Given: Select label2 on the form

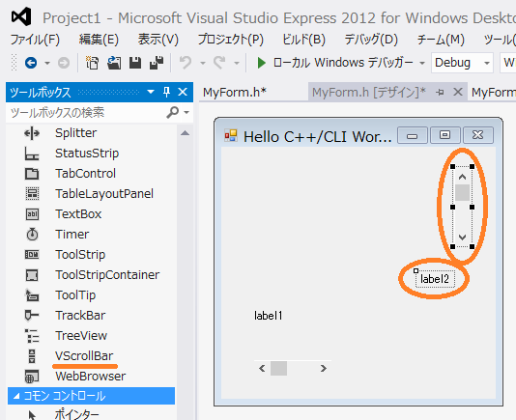Looking at the screenshot, I should click(x=435, y=279).
